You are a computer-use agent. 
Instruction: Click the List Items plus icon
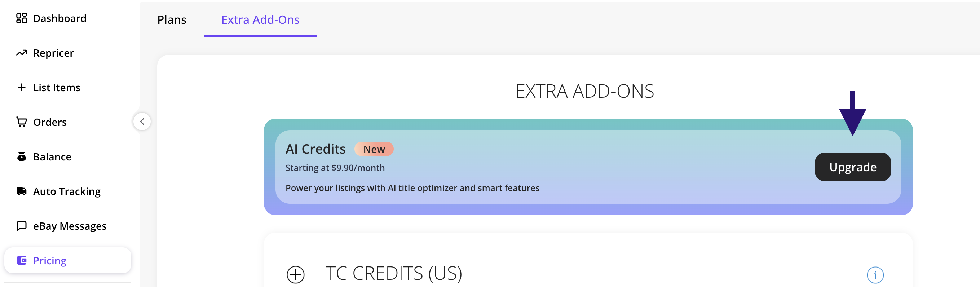pos(21,87)
